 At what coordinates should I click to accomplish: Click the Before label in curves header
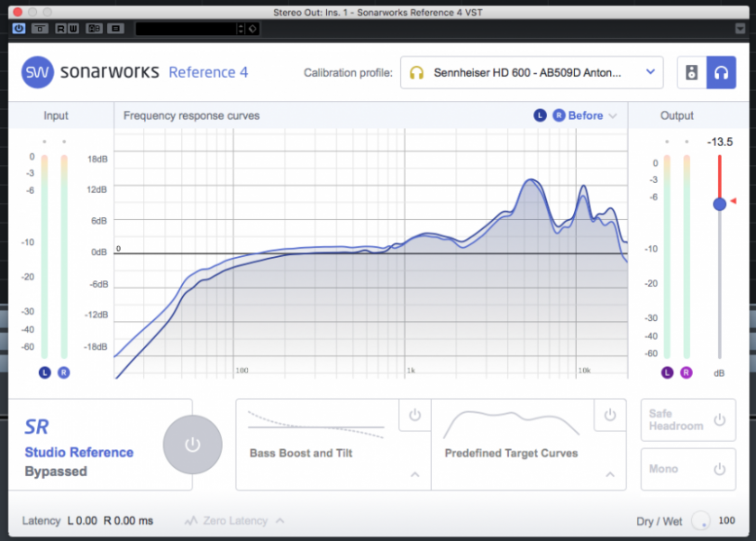coord(586,115)
